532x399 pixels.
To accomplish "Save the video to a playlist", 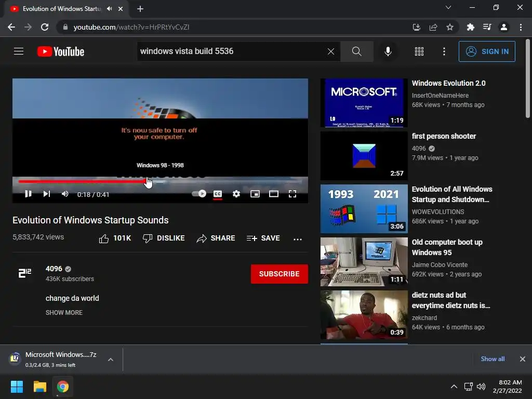I will pyautogui.click(x=263, y=238).
